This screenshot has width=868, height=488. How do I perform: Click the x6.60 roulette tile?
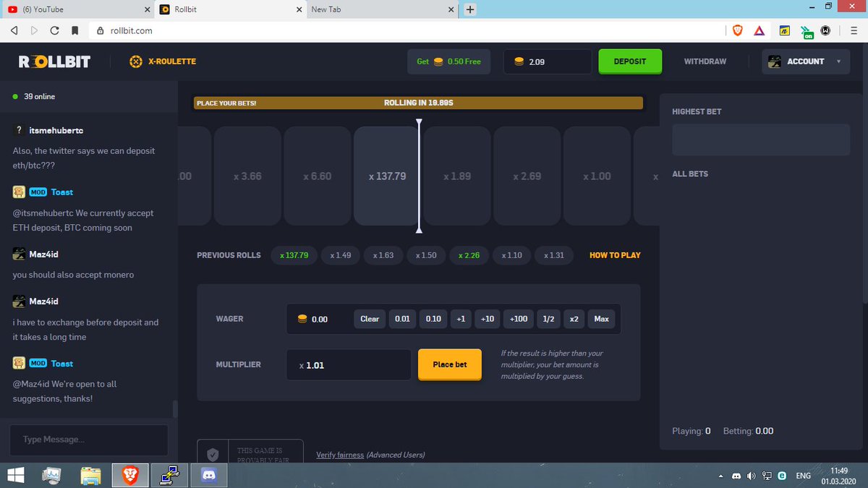click(317, 176)
